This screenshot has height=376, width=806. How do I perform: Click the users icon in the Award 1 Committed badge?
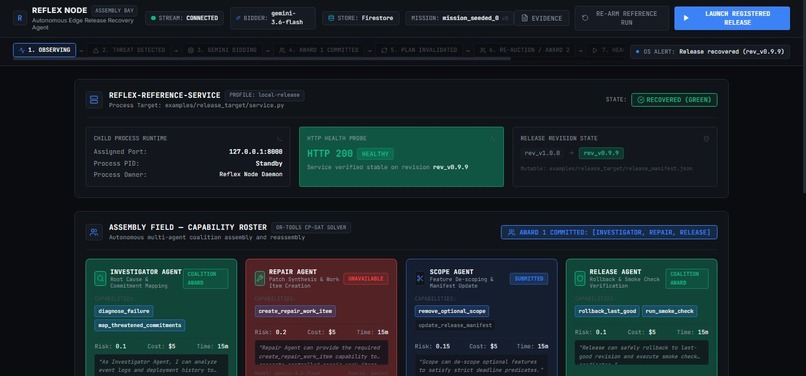[x=511, y=232]
